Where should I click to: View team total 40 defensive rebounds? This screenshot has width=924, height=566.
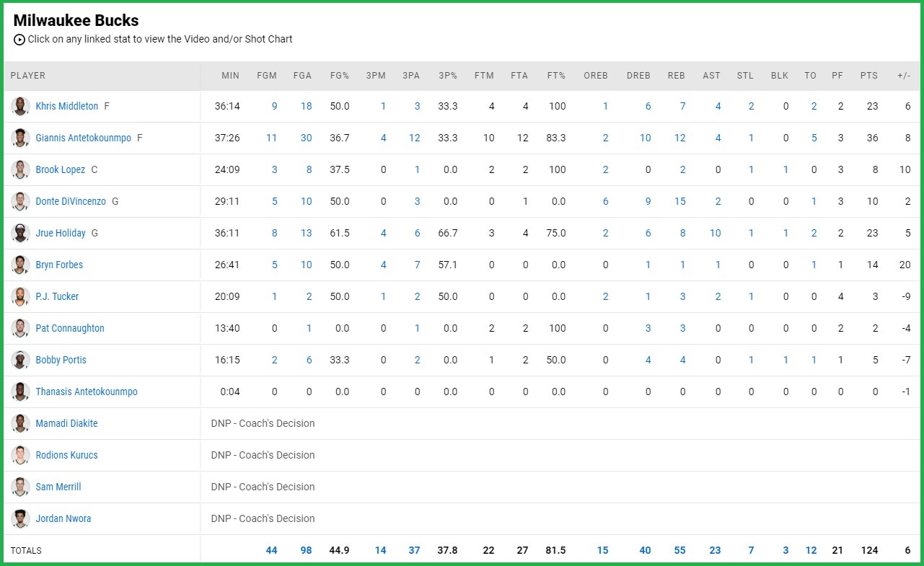645,550
